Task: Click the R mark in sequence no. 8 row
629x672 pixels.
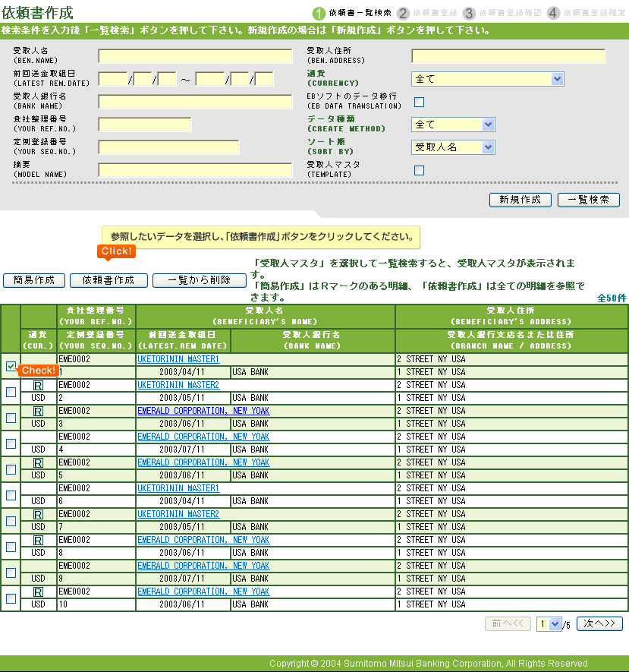Action: click(x=38, y=540)
